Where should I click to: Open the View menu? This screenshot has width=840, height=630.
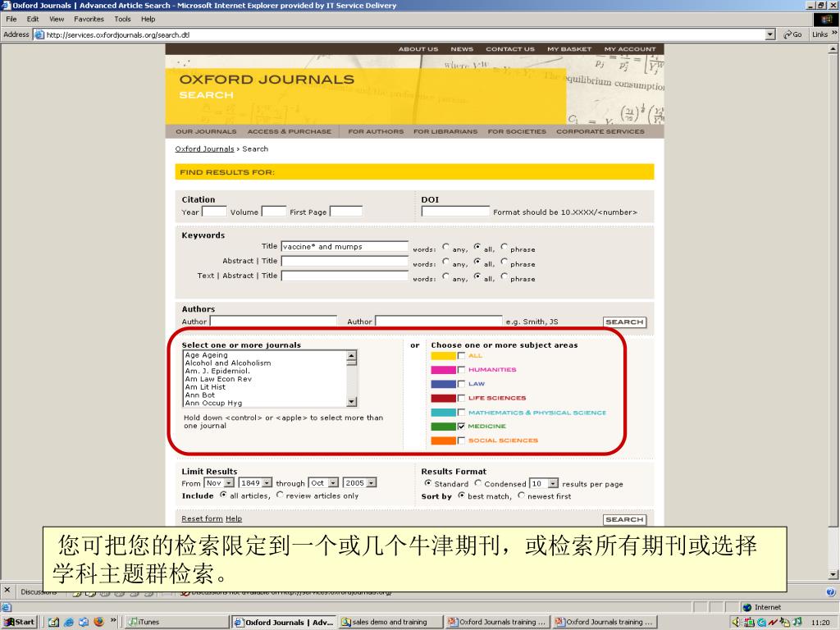coord(57,19)
